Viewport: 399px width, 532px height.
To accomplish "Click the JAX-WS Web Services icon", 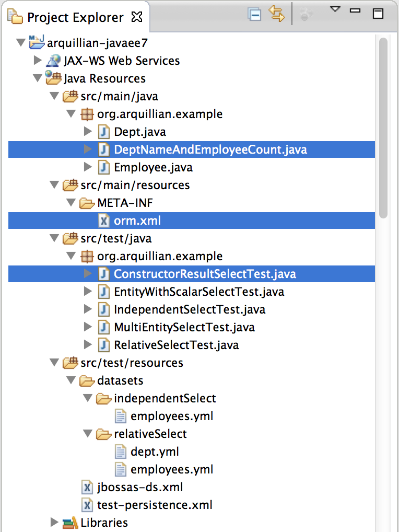I will (x=53, y=60).
